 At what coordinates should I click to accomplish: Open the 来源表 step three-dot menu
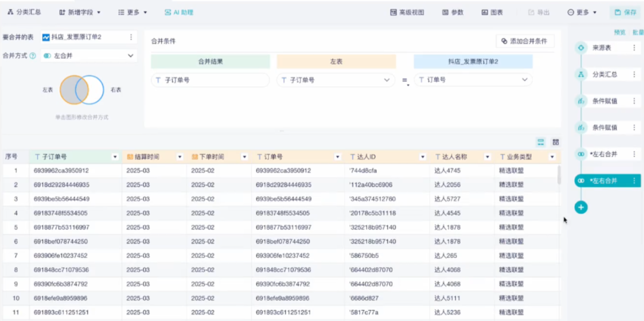click(634, 48)
